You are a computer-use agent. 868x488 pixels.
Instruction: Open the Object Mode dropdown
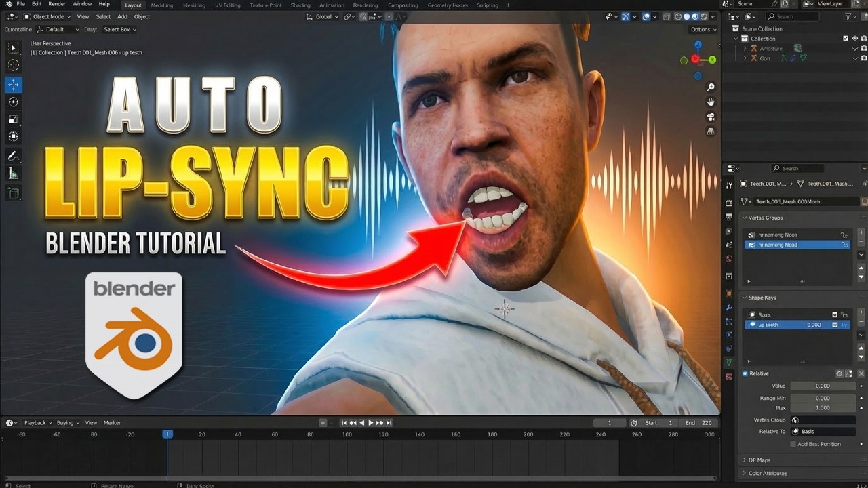coord(46,16)
